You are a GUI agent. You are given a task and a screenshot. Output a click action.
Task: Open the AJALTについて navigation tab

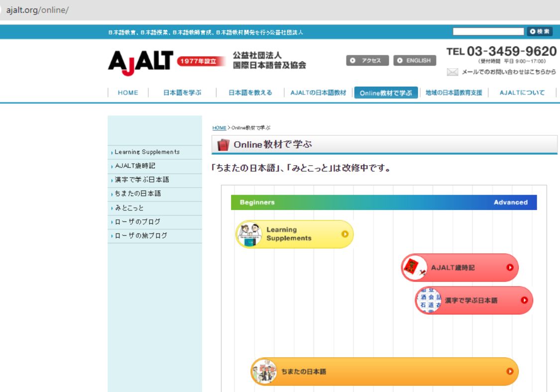(x=522, y=93)
